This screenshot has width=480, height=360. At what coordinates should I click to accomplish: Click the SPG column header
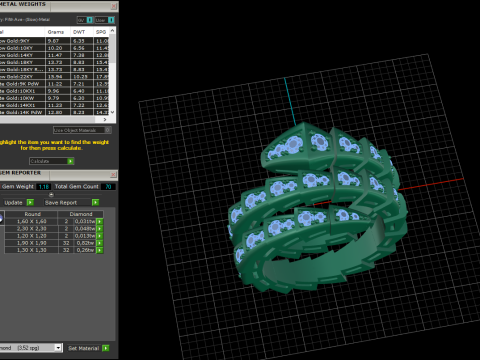pos(101,32)
